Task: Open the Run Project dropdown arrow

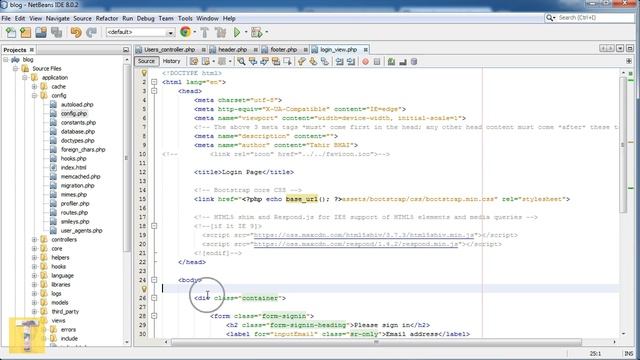Action: [246, 32]
